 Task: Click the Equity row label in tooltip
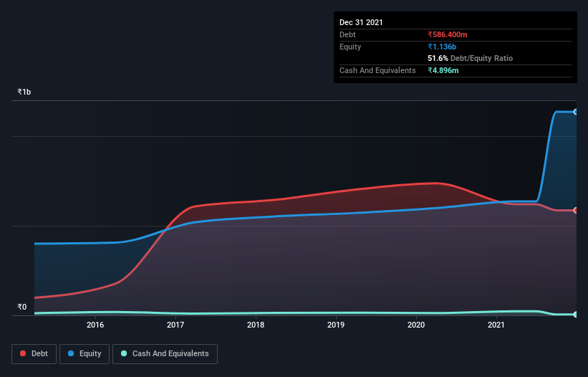click(350, 47)
